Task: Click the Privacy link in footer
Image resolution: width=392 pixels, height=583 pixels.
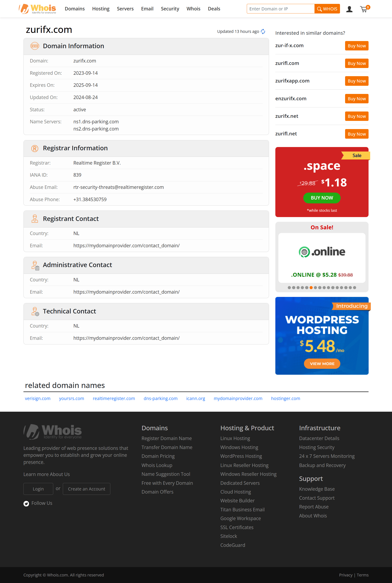Action: click(345, 575)
